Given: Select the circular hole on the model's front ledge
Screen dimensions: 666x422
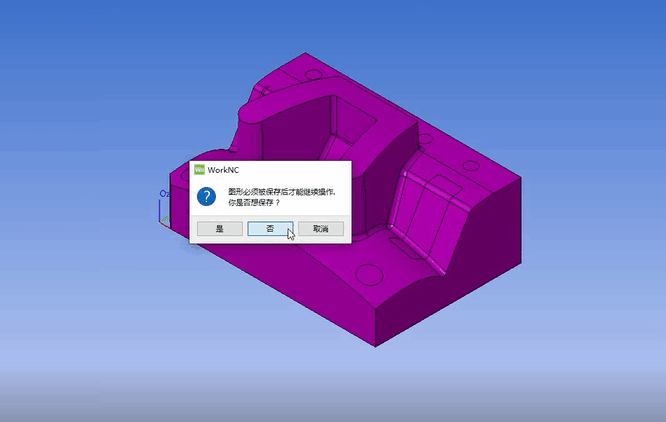Looking at the screenshot, I should point(369,275).
